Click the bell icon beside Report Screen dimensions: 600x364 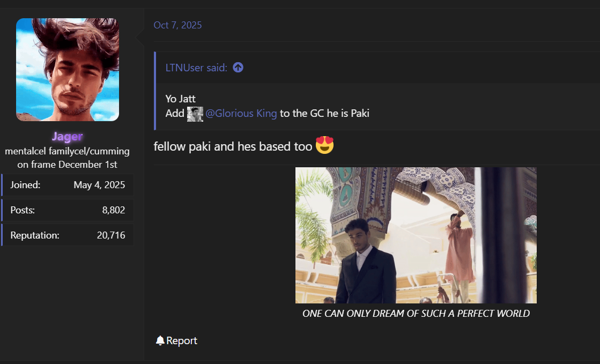click(160, 340)
